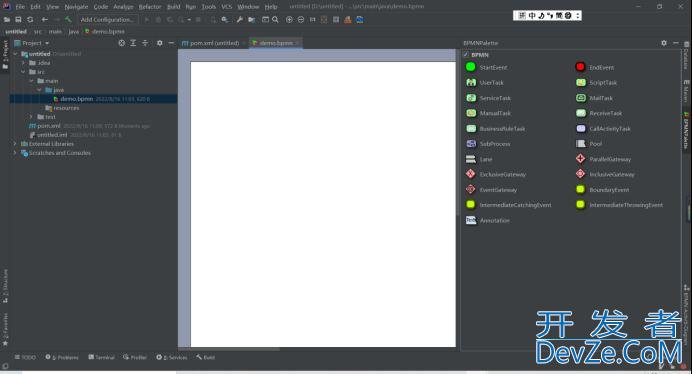Open the Tools menu
The height and width of the screenshot is (374, 692).
pyautogui.click(x=209, y=7)
